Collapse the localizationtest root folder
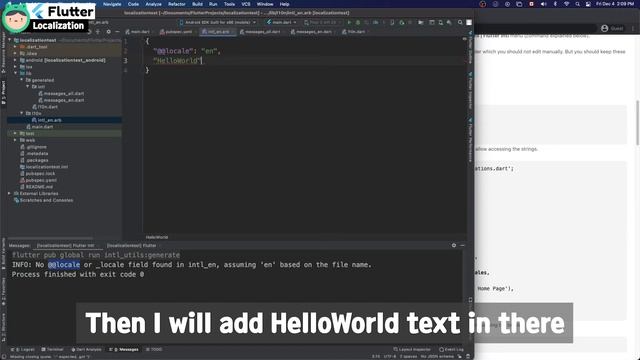 (10, 40)
